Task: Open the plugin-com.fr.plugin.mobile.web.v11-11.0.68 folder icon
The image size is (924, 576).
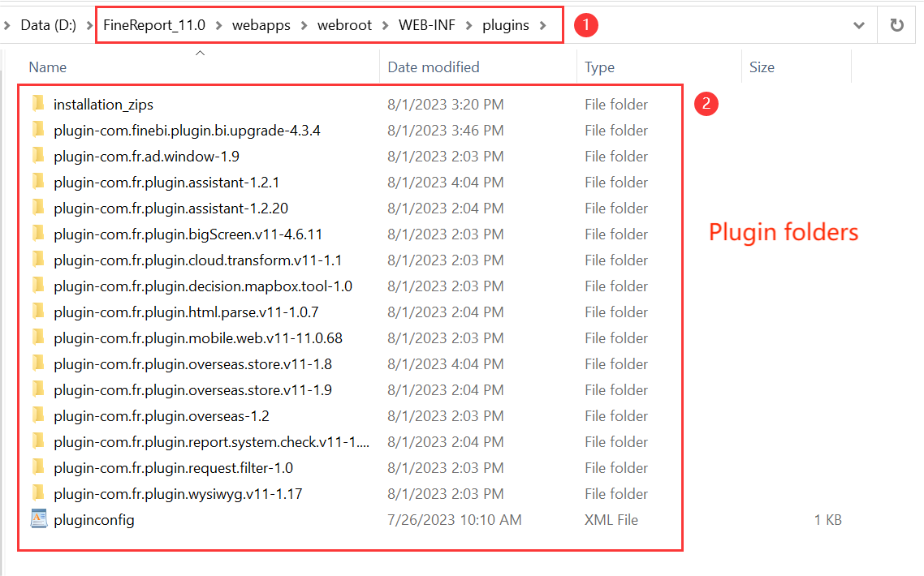Action: pos(38,337)
